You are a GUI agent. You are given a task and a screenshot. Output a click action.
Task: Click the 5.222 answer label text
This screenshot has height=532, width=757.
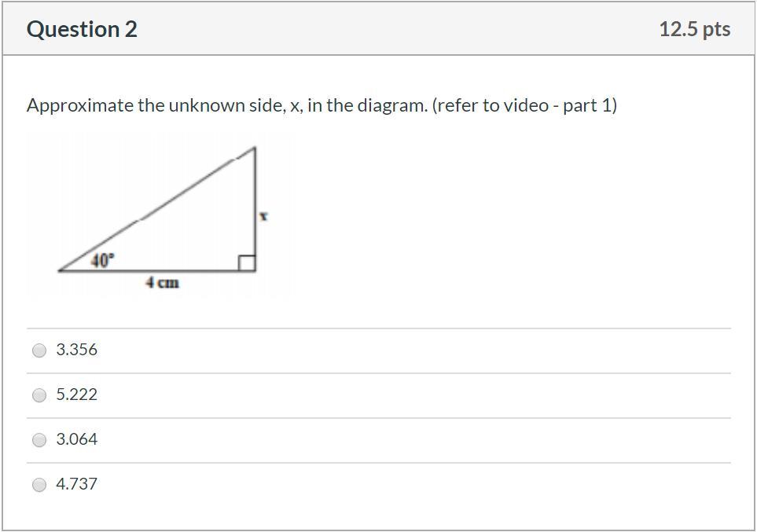click(x=76, y=394)
